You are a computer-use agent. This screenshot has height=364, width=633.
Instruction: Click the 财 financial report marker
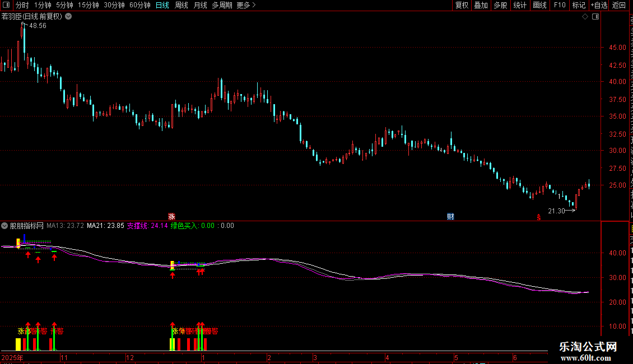pos(450,217)
